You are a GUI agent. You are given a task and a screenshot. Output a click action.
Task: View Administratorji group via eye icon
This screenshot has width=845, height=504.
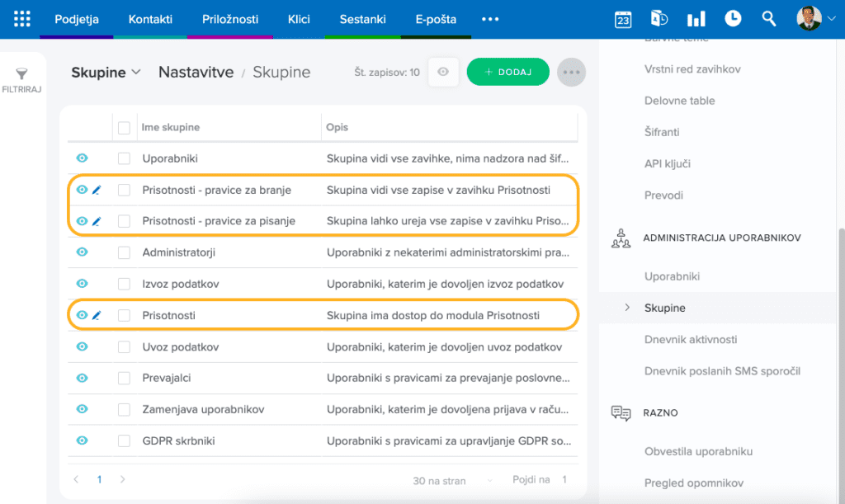click(82, 252)
